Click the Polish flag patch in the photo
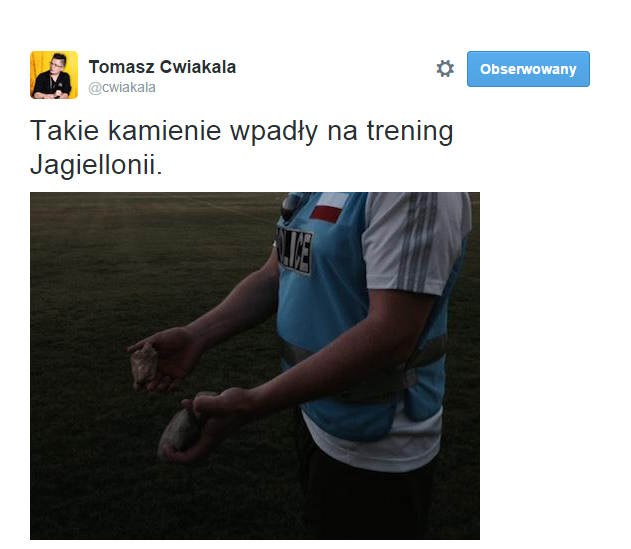 coord(329,207)
